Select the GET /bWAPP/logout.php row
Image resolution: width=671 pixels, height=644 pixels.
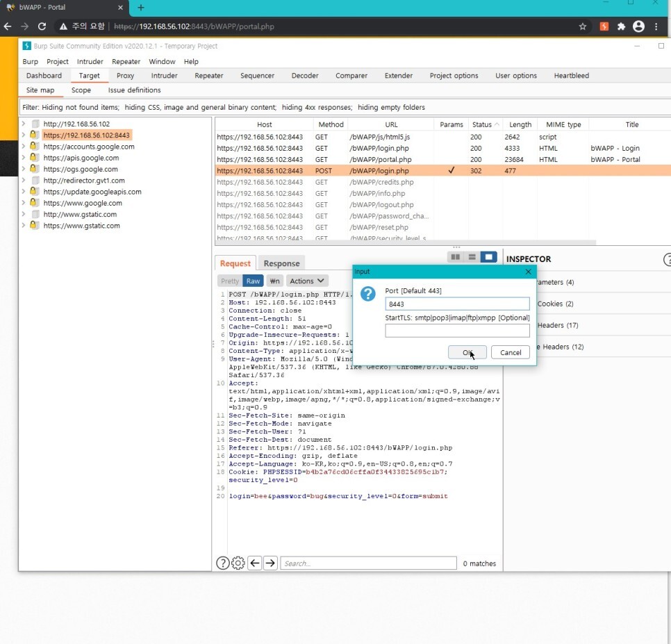pos(443,204)
